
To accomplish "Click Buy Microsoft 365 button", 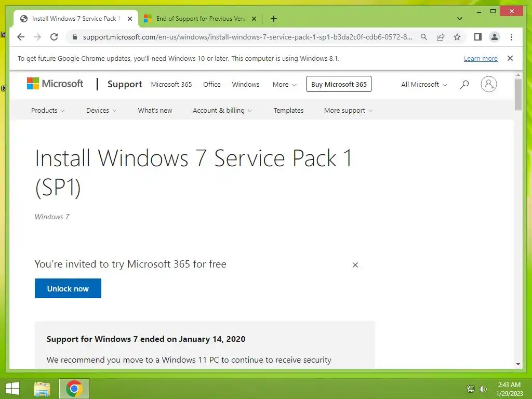I will pos(339,84).
